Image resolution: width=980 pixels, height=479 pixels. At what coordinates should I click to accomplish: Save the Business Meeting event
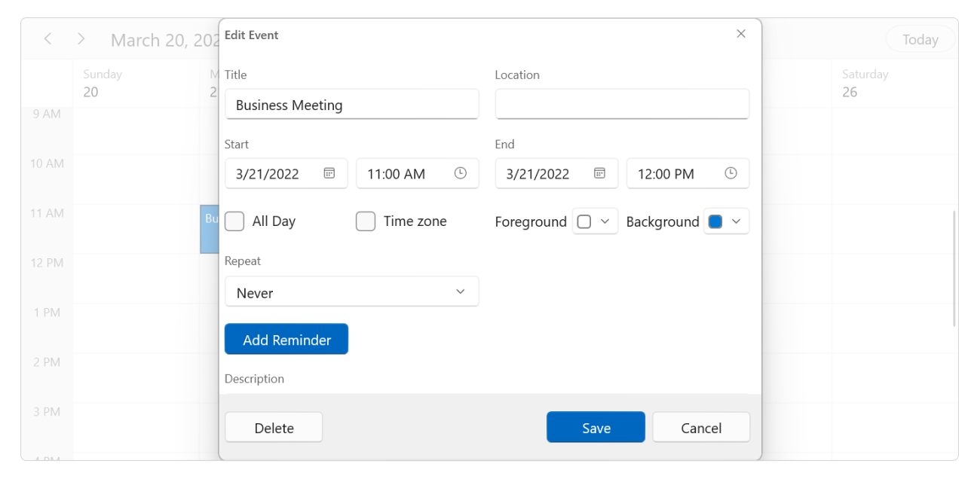[x=596, y=427]
